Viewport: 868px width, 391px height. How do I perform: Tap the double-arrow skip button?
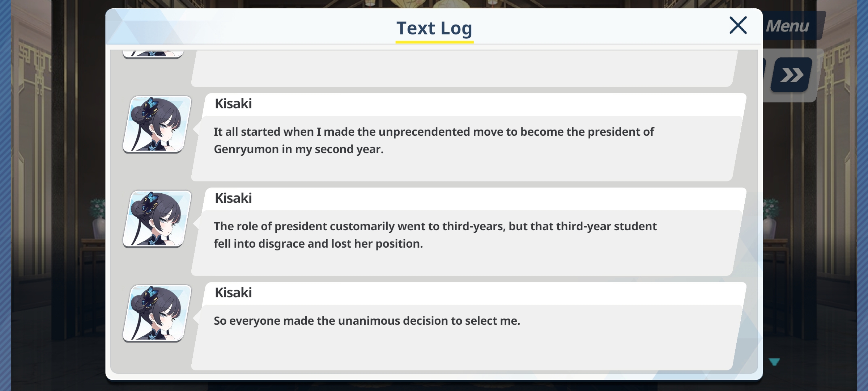(x=791, y=75)
